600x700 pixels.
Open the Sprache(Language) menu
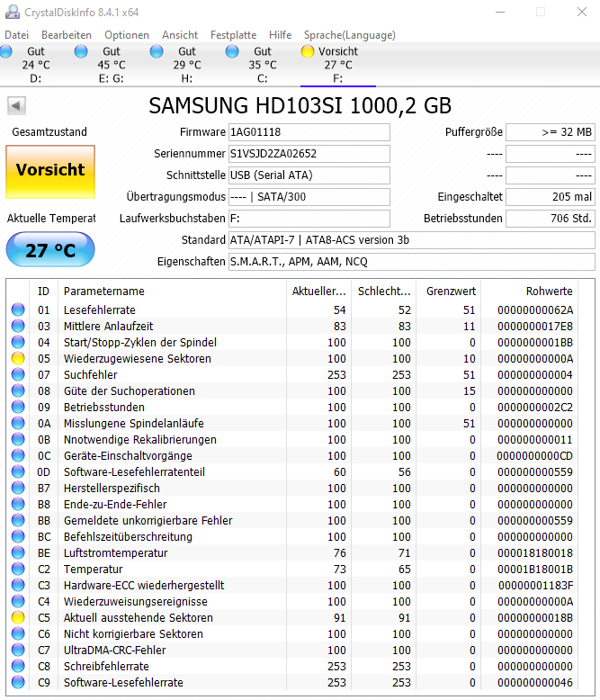[x=350, y=35]
